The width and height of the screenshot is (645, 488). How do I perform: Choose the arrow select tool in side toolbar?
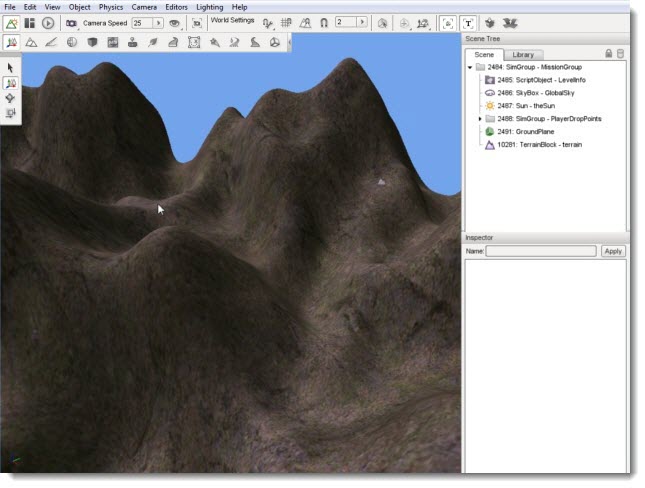coord(10,68)
